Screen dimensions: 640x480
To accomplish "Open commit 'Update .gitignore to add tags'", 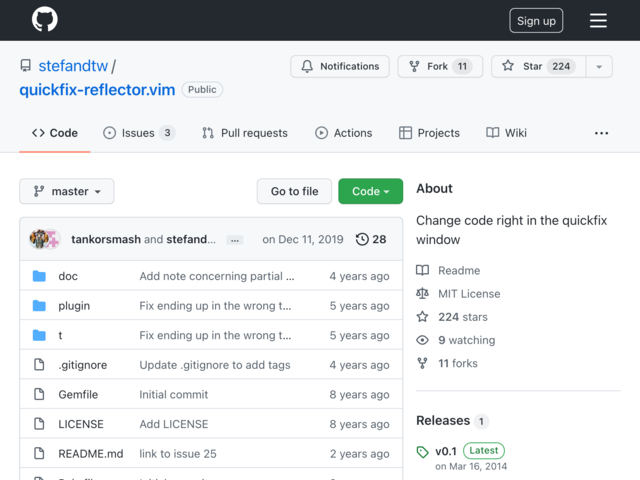I will (215, 365).
